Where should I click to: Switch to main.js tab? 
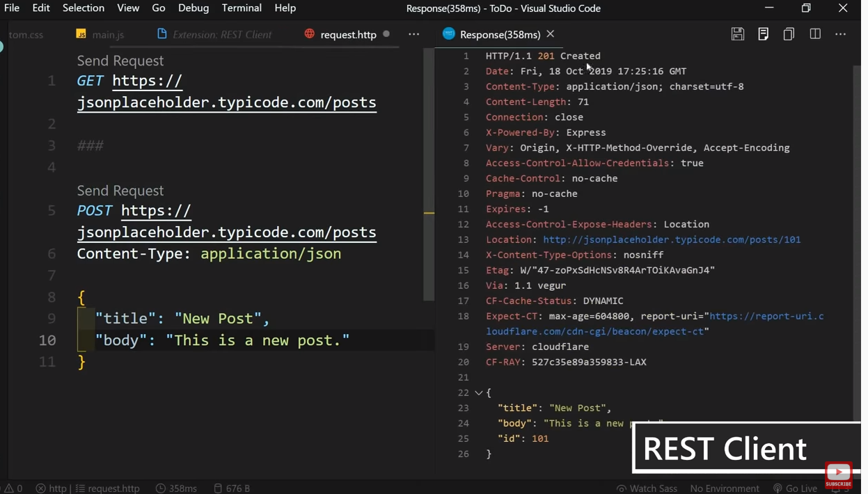coord(101,34)
